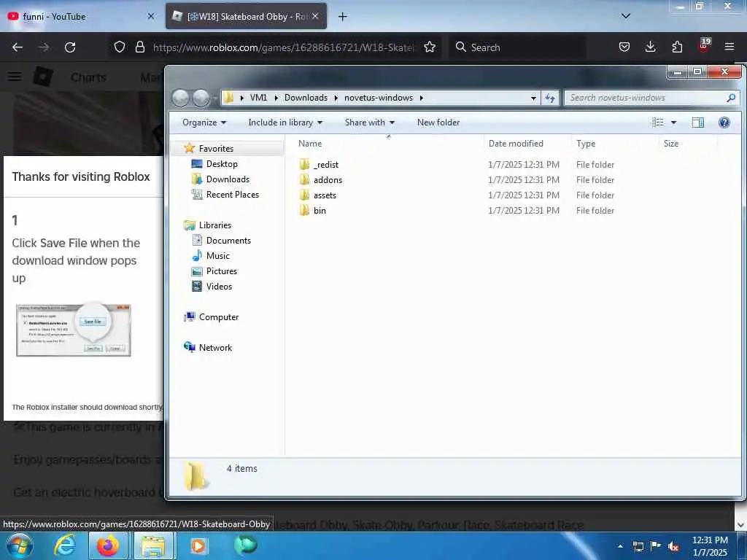Open Explorer help icon
Screen dimensions: 747x560
point(724,122)
